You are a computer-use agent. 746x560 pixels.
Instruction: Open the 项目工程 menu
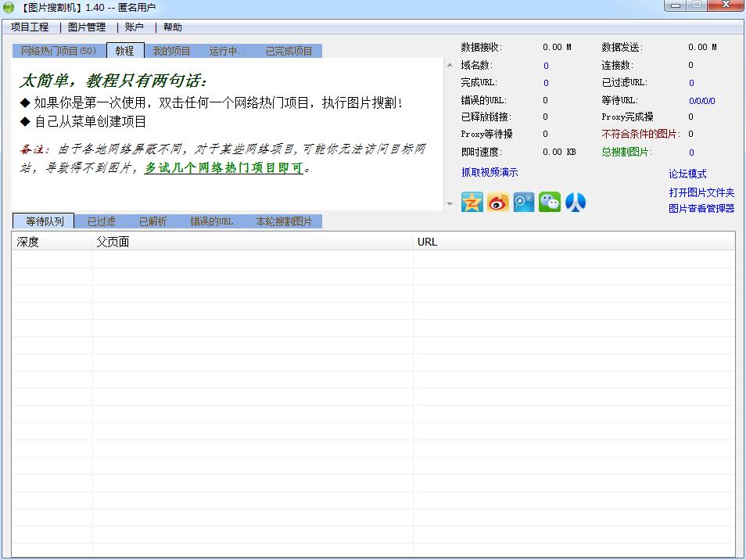click(x=30, y=27)
